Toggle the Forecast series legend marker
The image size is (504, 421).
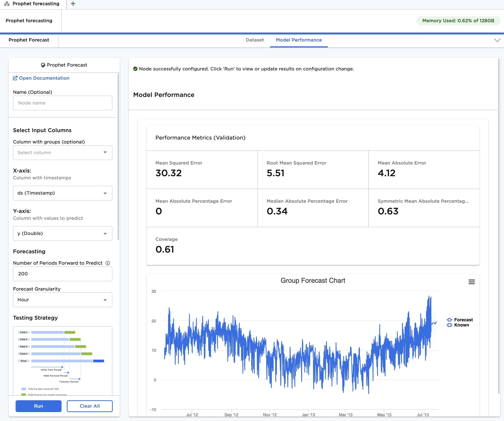pyautogui.click(x=449, y=320)
